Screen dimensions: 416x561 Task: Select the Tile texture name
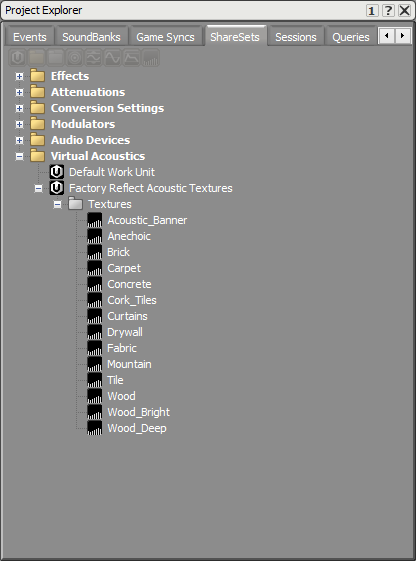(116, 380)
